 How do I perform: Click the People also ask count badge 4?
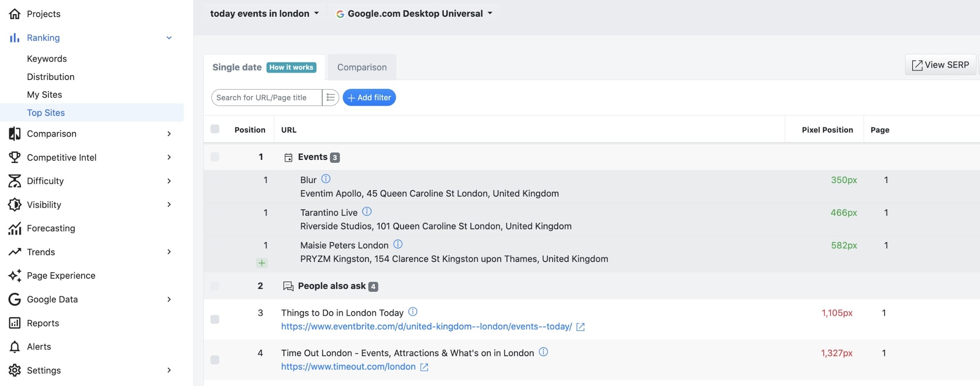tap(373, 286)
